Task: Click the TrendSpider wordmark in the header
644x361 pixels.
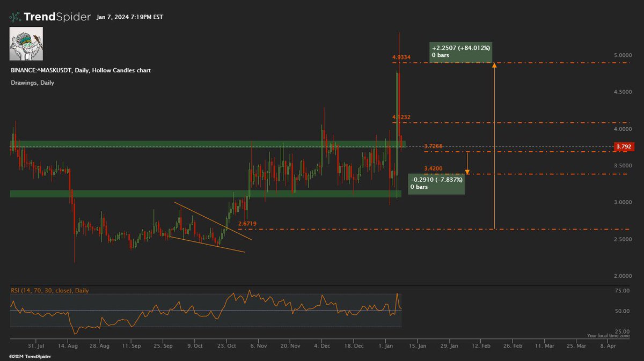Action: pyautogui.click(x=57, y=17)
